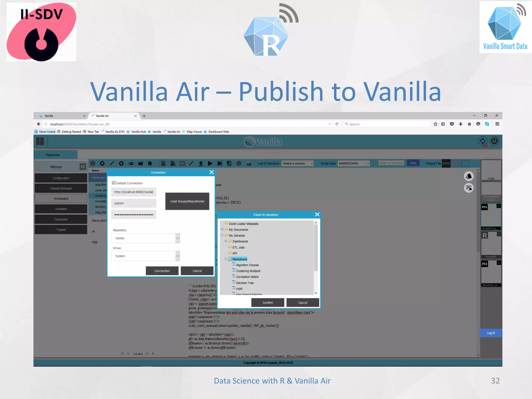
Task: Open the Parameter menu
Action: 61,220
